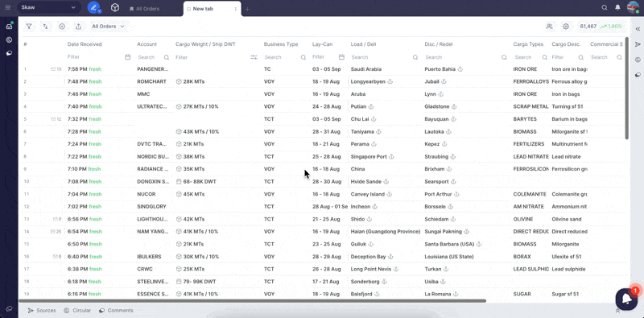Open the Sources panel tab
The width and height of the screenshot is (644, 318).
click(x=42, y=311)
